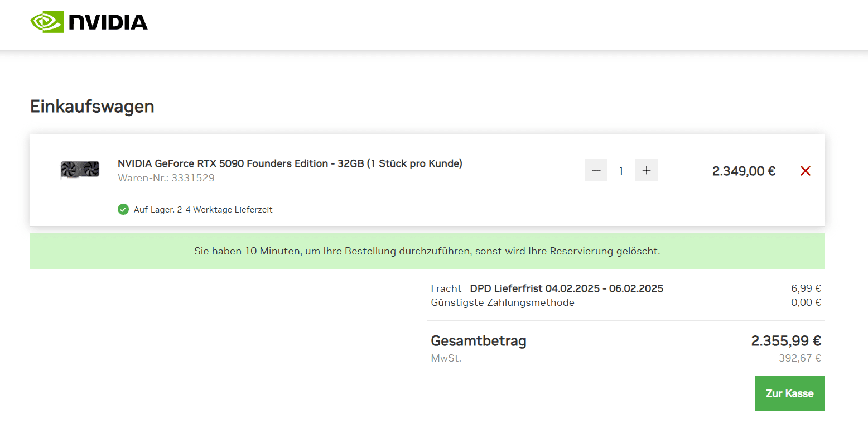Click the Einkaufswagen heading
The width and height of the screenshot is (868, 428).
tap(92, 106)
